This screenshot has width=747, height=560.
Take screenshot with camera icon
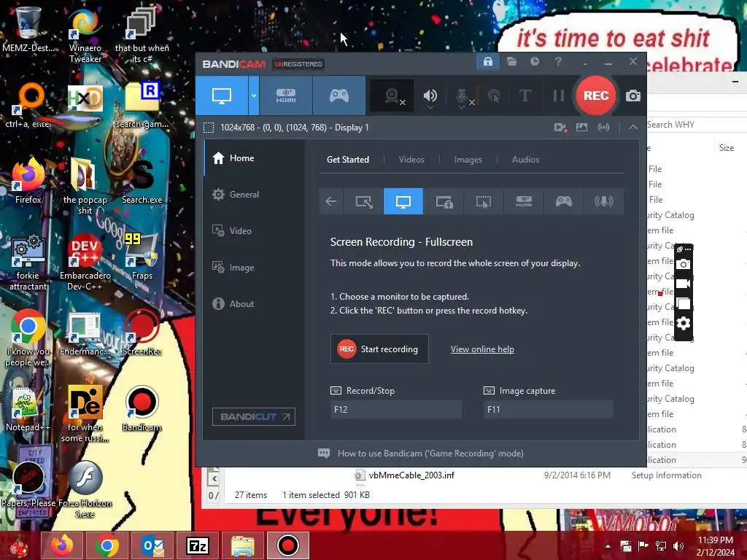(x=632, y=96)
